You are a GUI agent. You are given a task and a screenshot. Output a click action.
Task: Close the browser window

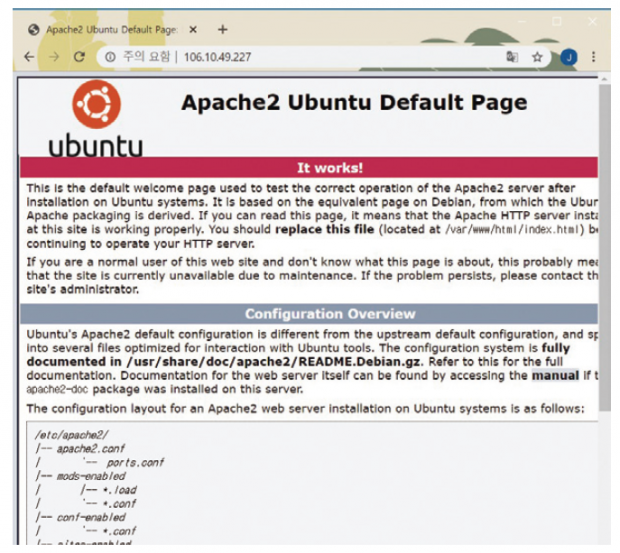click(x=592, y=21)
